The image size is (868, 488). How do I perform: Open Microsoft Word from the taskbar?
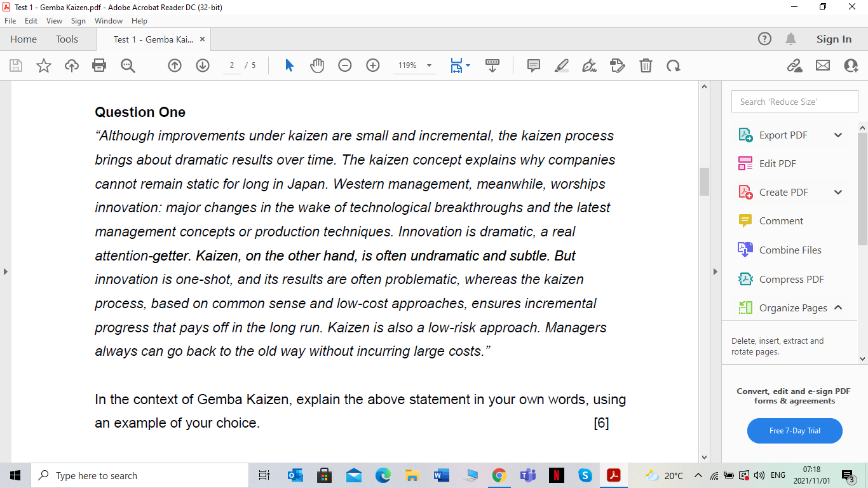click(x=440, y=475)
